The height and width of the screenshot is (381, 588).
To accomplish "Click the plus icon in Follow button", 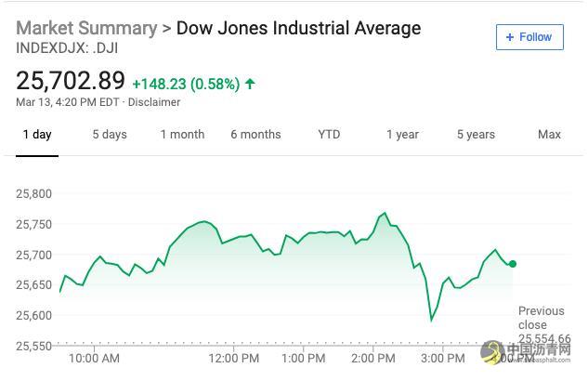I will click(509, 37).
